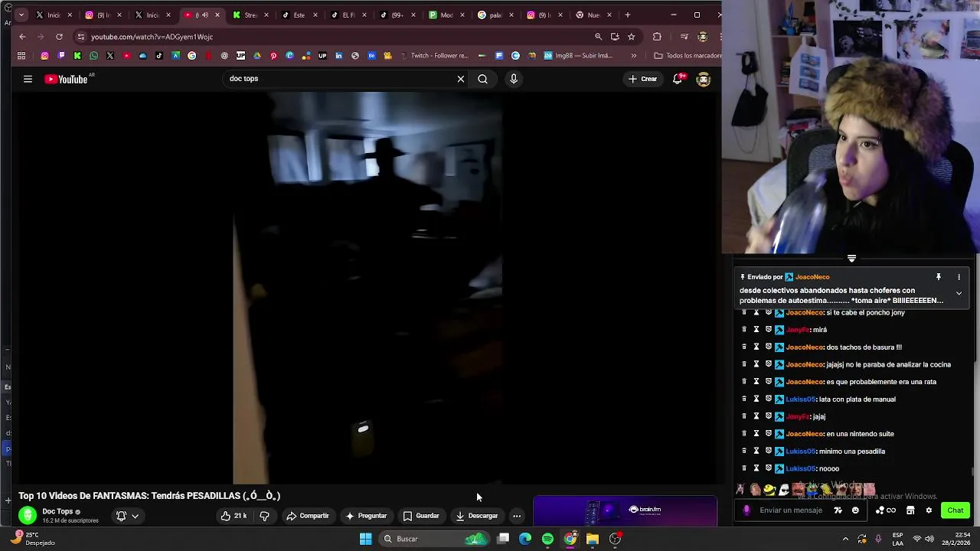Open Spotify from taskbar
The width and height of the screenshot is (980, 551).
(x=547, y=539)
